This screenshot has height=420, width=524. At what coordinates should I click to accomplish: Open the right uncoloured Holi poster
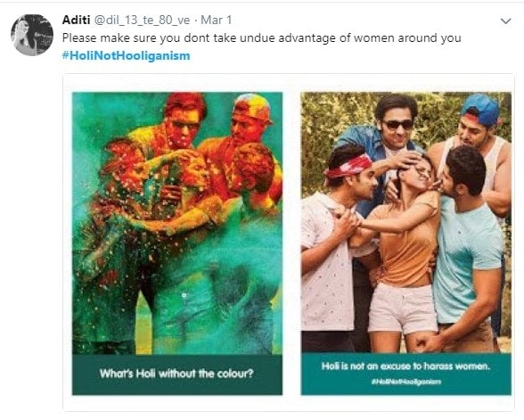406,243
